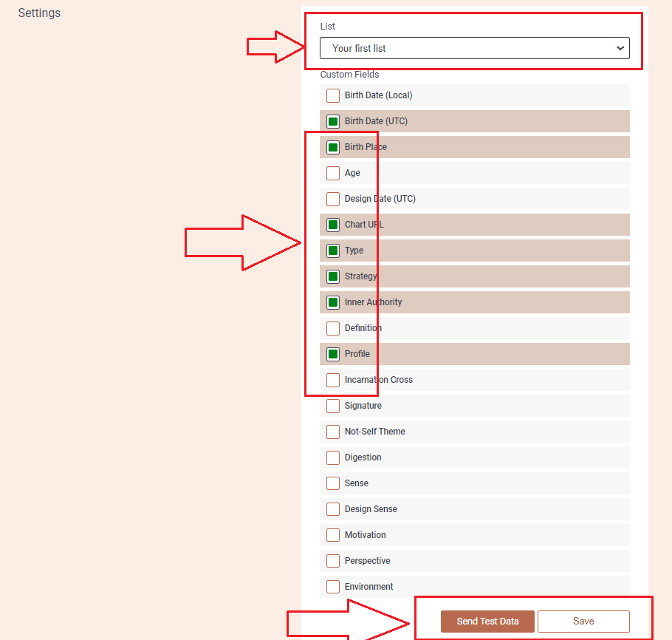
Task: Disable the Strategy checkbox
Action: point(333,276)
